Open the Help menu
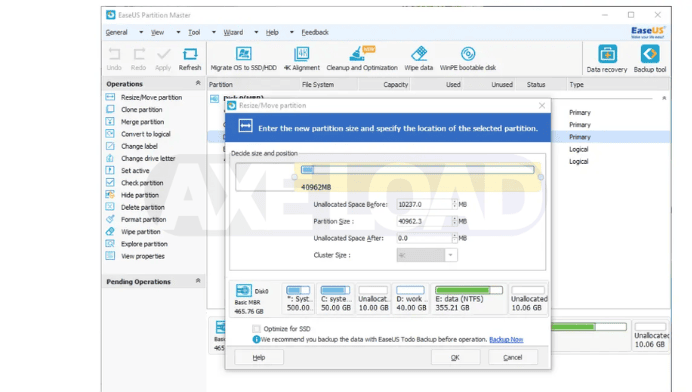 point(272,32)
